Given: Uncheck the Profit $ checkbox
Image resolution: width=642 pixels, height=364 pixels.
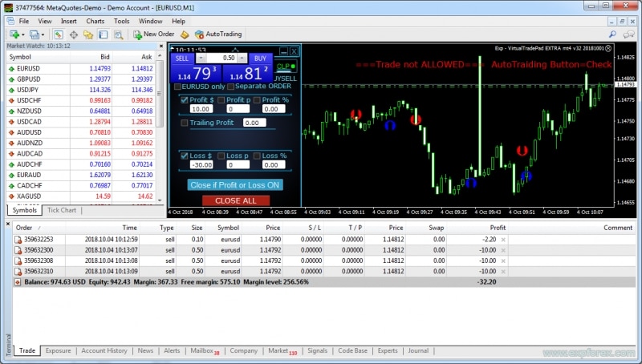Looking at the screenshot, I should click(185, 99).
